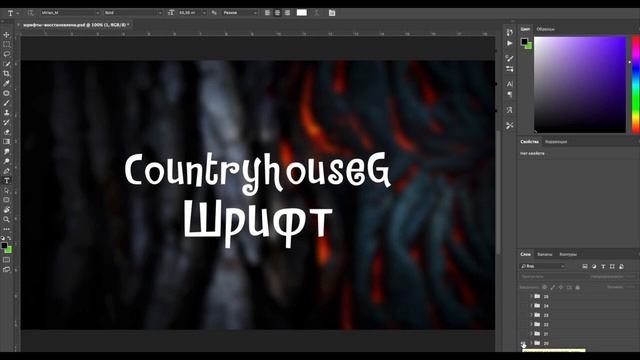
Task: Toggle visibility of layer group 20
Action: 523,343
